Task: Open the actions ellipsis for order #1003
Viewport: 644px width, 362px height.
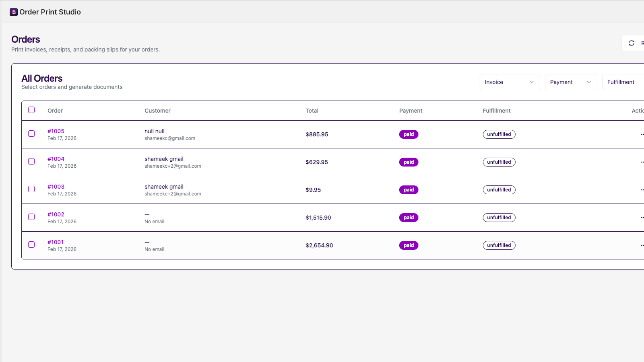Action: click(x=642, y=189)
